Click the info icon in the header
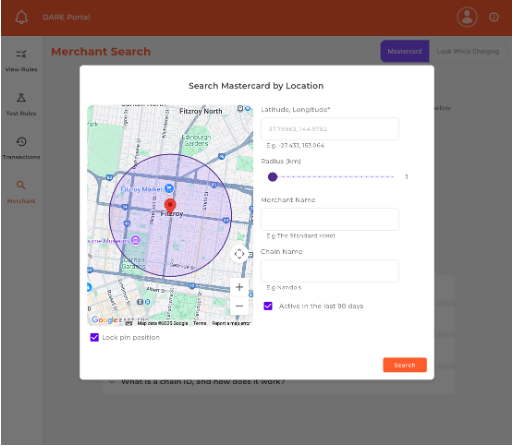The image size is (512, 446). point(494,17)
